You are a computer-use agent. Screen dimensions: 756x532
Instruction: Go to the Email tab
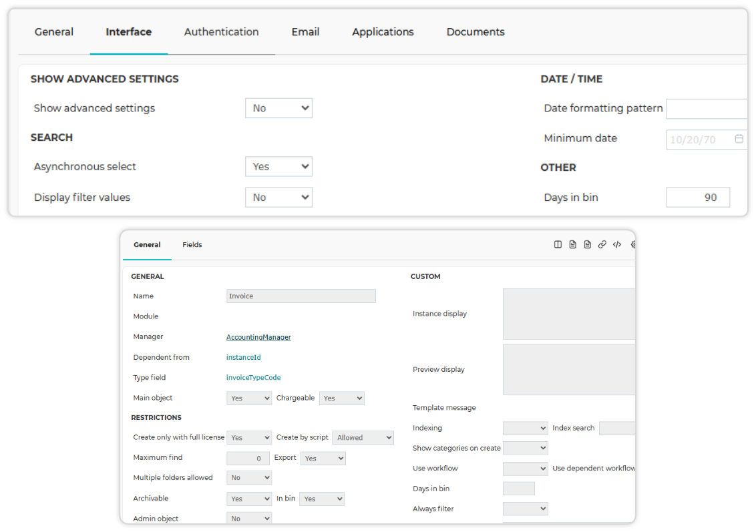[306, 32]
